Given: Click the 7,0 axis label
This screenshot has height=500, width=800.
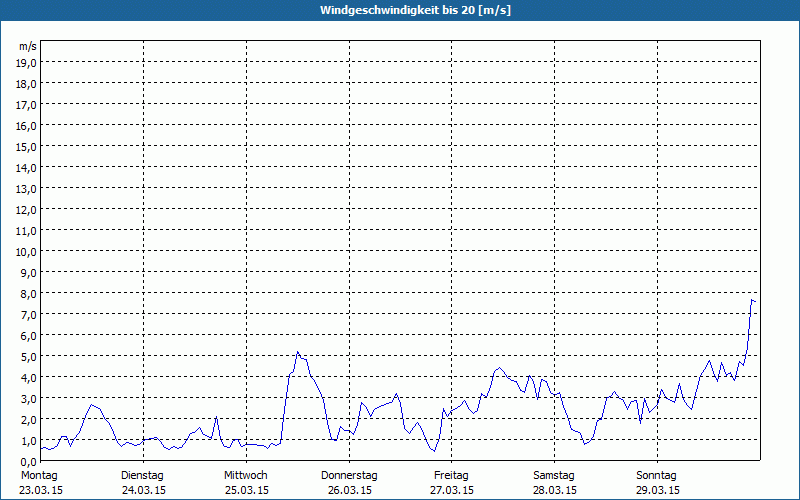Looking at the screenshot, I should pos(29,314).
